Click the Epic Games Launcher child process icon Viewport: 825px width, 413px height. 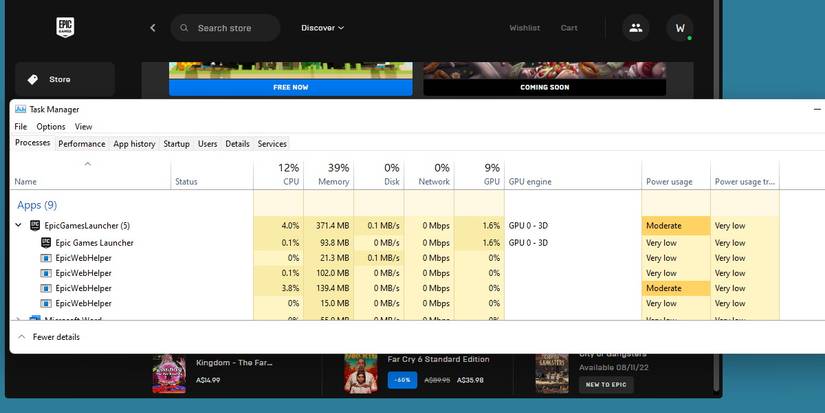pos(46,243)
